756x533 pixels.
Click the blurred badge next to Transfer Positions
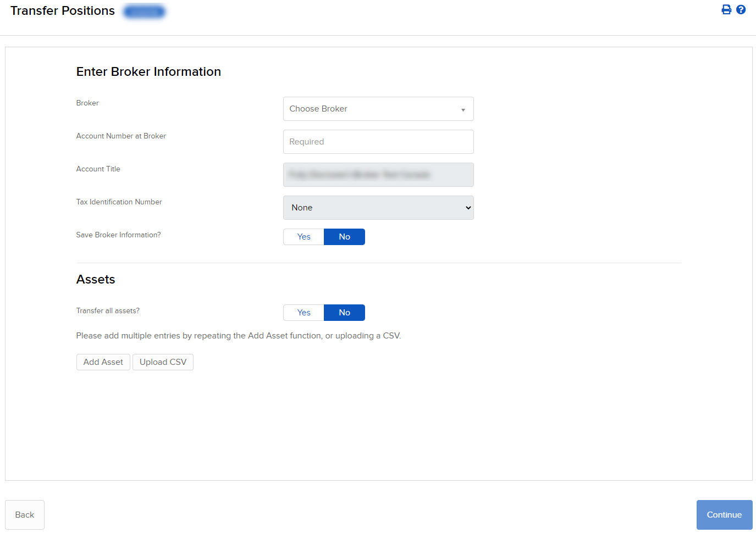click(144, 11)
